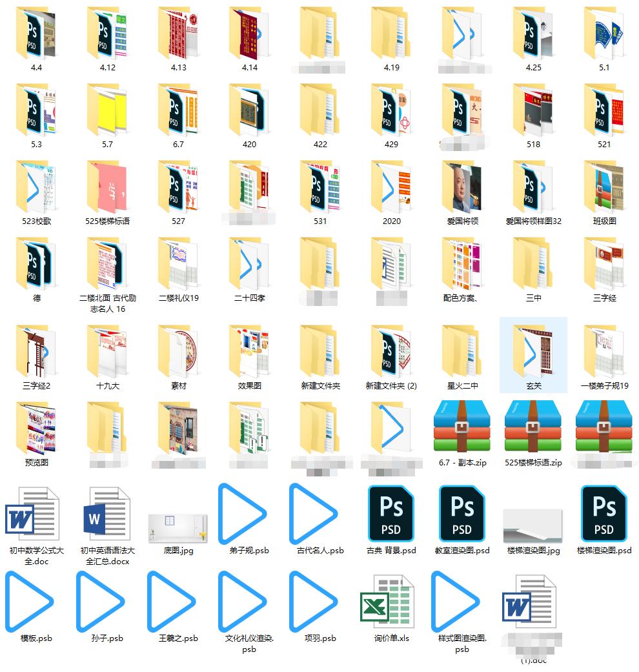639x672 pixels.
Task: Select the 2020 folder icon
Action: 391,187
